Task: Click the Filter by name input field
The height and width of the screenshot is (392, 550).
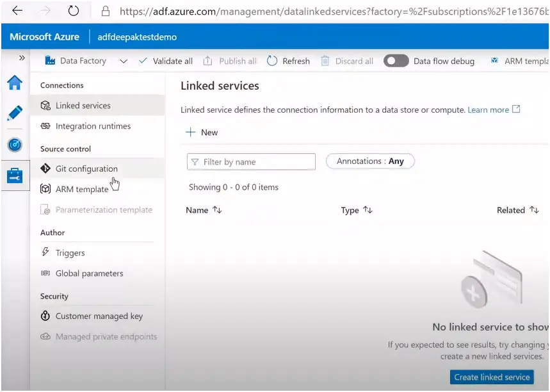Action: 251,162
